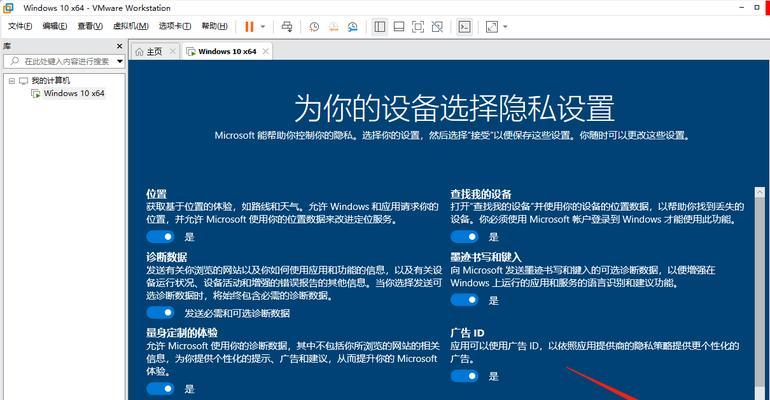Close the library panel with X
This screenshot has height=400, width=770.
tap(119, 46)
